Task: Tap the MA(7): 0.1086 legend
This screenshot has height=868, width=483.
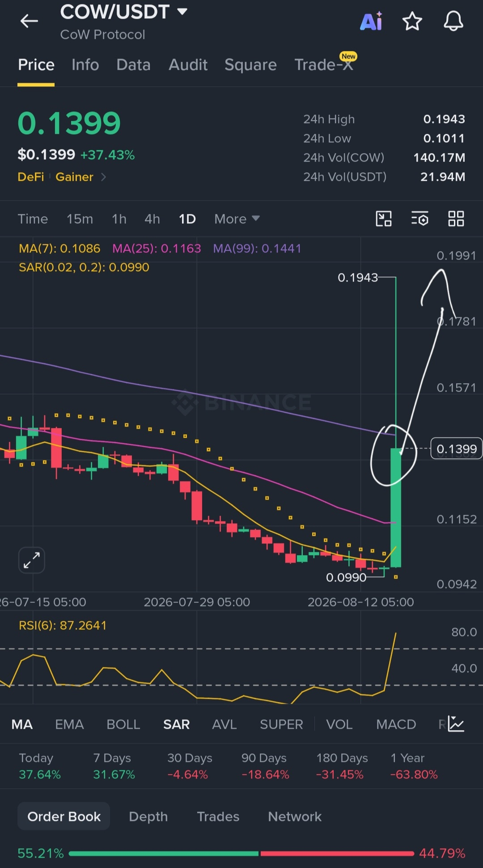Action: click(x=59, y=248)
